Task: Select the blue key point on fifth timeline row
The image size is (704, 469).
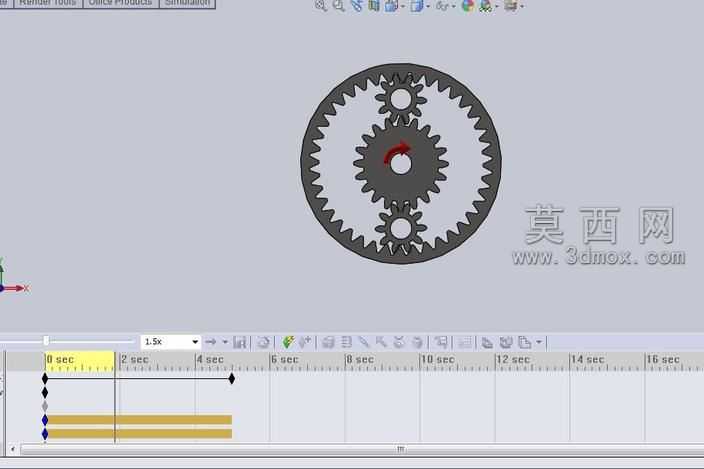Action: pos(45,434)
